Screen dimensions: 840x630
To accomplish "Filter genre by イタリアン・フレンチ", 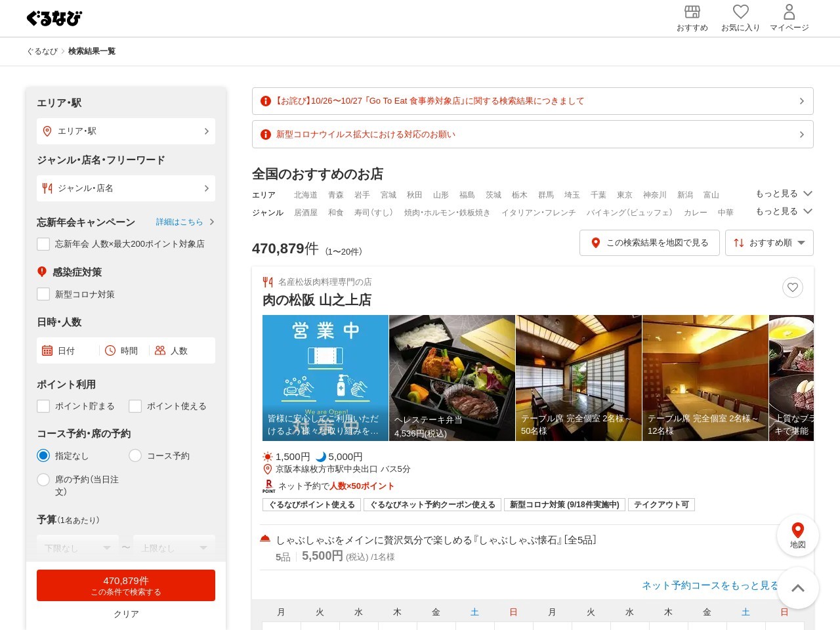I will click(539, 213).
